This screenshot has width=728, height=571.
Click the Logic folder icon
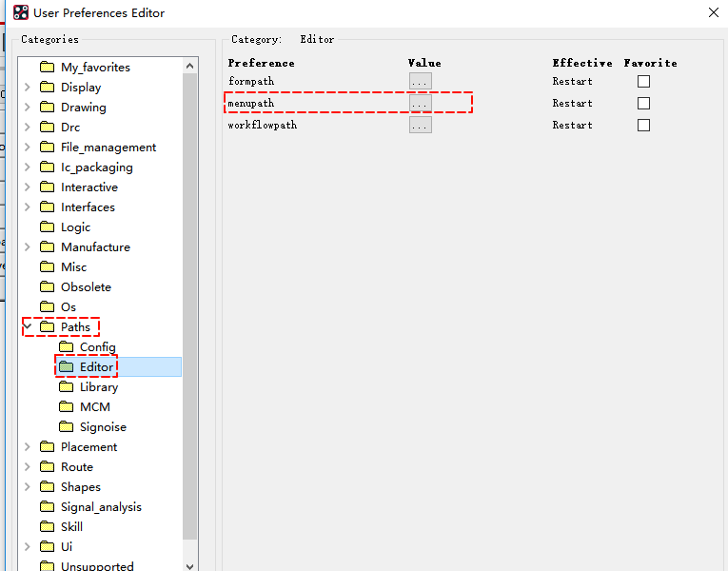point(47,227)
